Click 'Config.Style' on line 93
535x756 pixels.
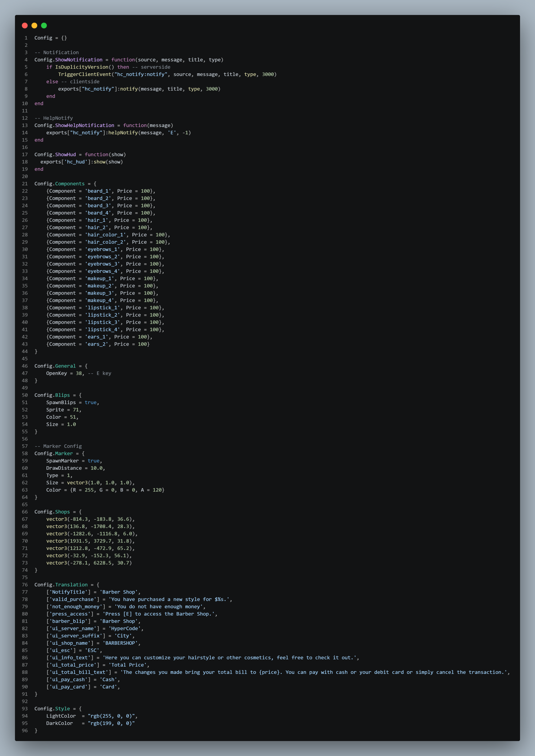[52, 709]
